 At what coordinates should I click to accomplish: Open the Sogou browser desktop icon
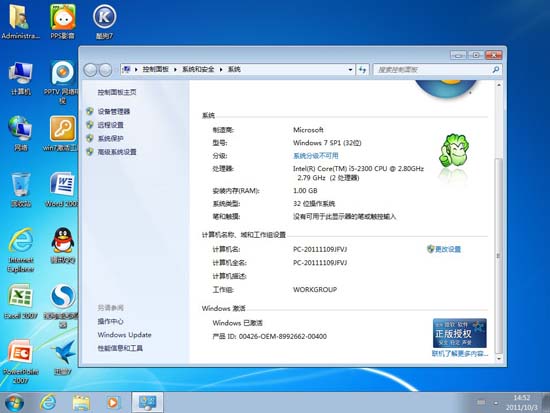62,306
